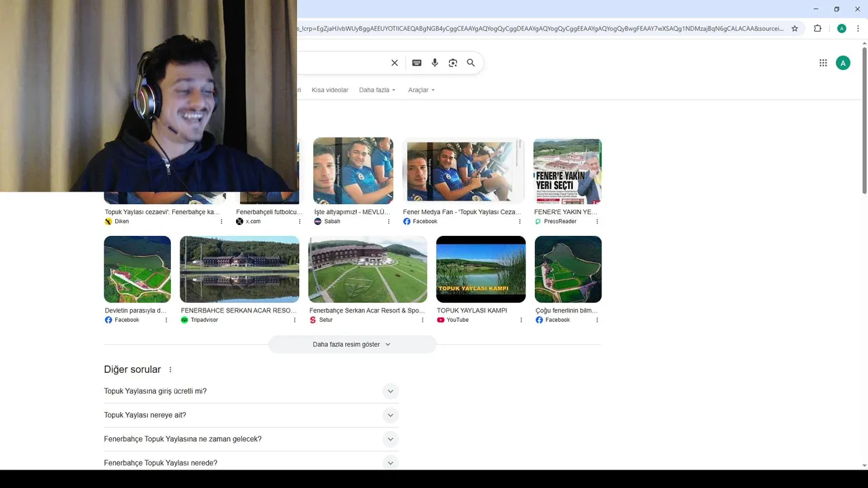The height and width of the screenshot is (488, 868).
Task: Open the Araçlar dropdown
Action: point(421,90)
